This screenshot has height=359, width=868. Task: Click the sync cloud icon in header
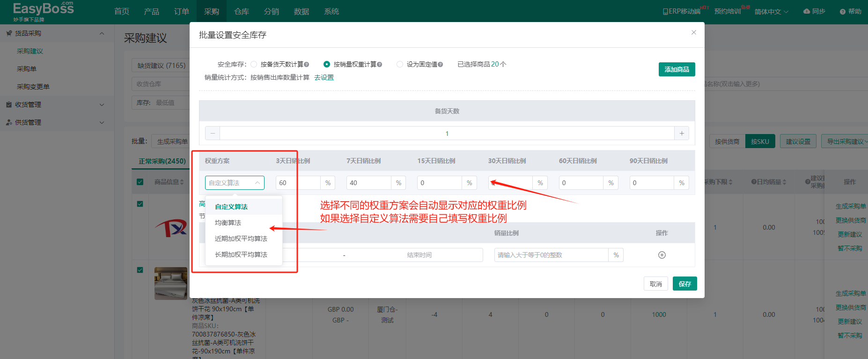coord(807,11)
